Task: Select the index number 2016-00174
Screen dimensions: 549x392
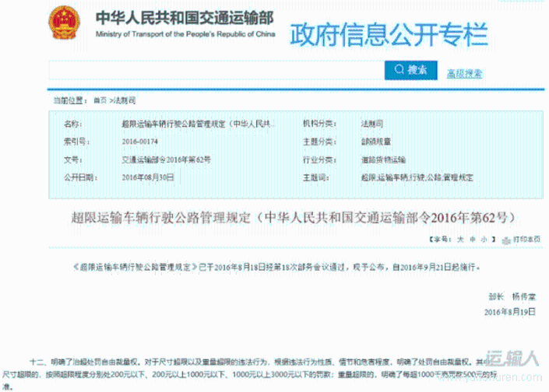Action: coord(139,142)
